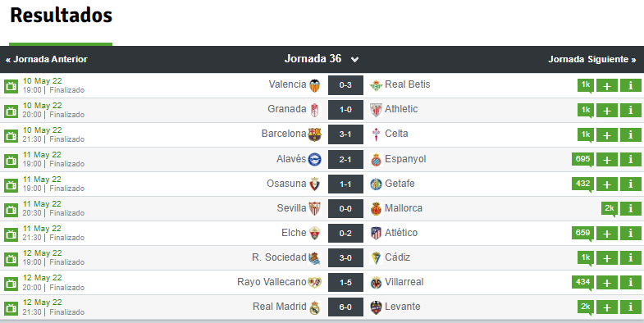Open the 6-0 score of Real Madrid match

point(345,307)
